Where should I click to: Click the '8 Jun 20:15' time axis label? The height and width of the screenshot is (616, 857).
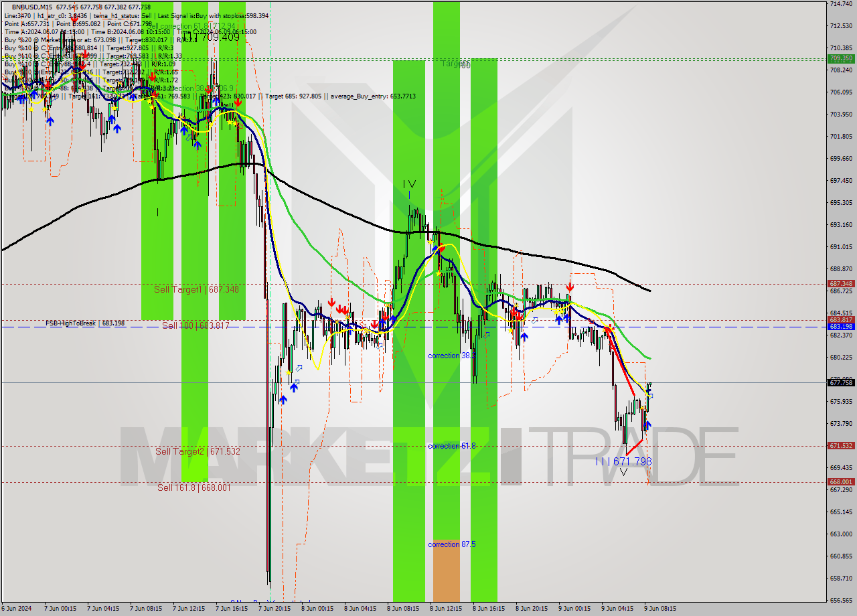pos(532,609)
